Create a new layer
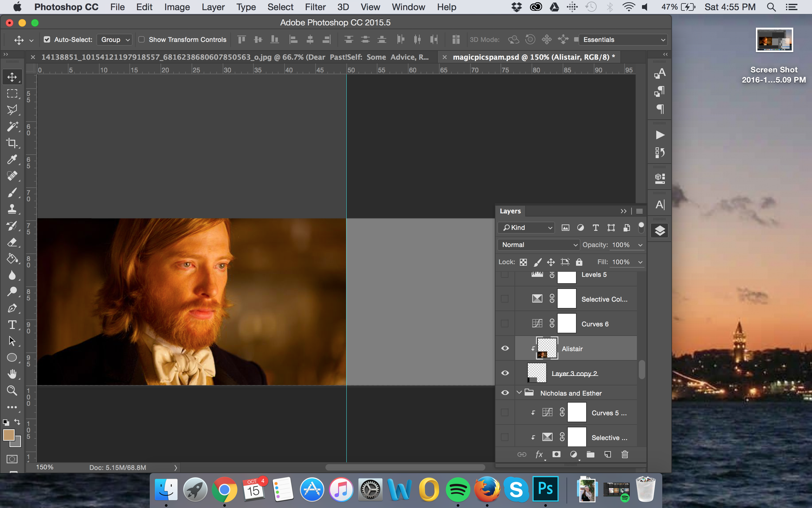The width and height of the screenshot is (812, 508). 608,455
